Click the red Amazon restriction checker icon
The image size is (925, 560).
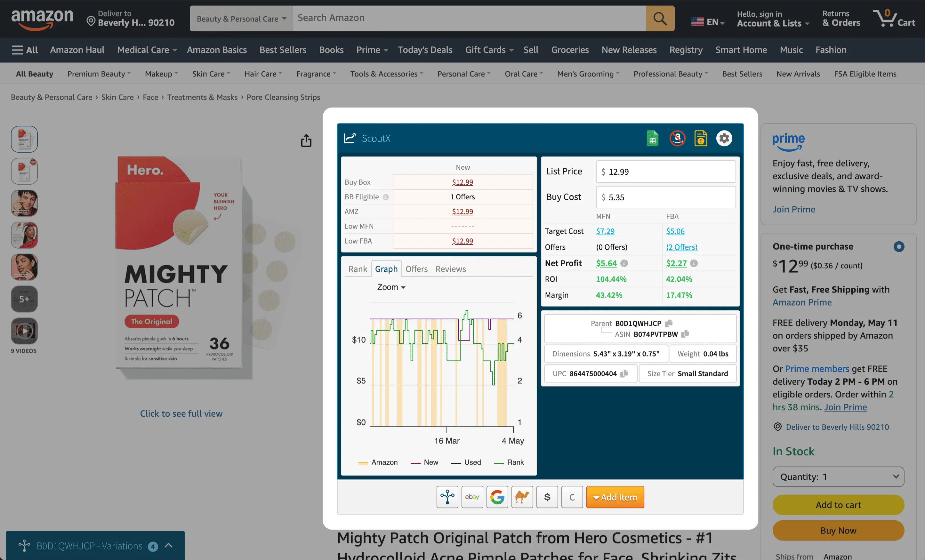[677, 139]
